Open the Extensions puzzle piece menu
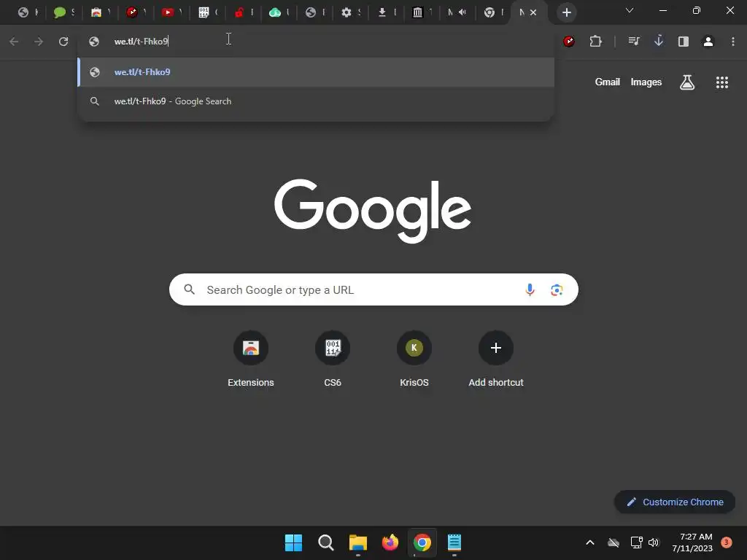Viewport: 747px width, 560px height. 595,42
